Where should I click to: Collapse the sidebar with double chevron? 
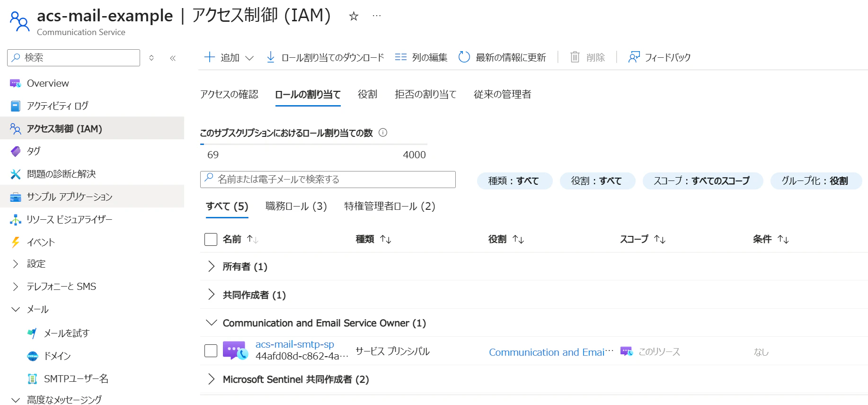[x=173, y=58]
